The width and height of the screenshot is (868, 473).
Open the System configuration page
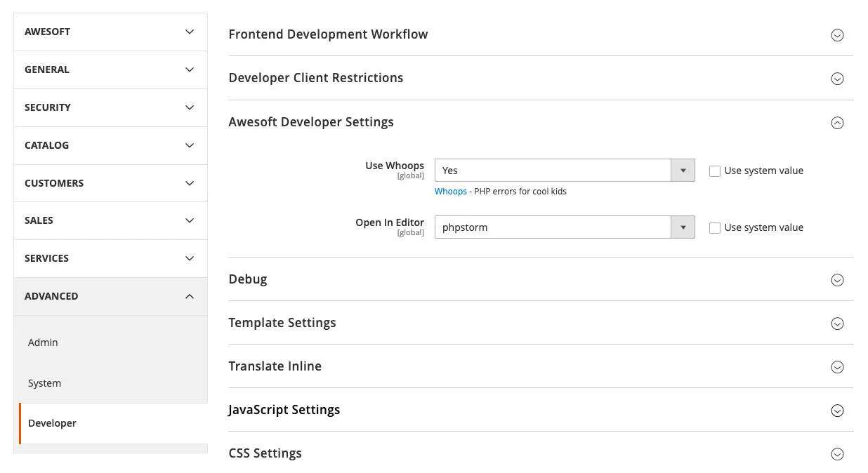coord(44,383)
